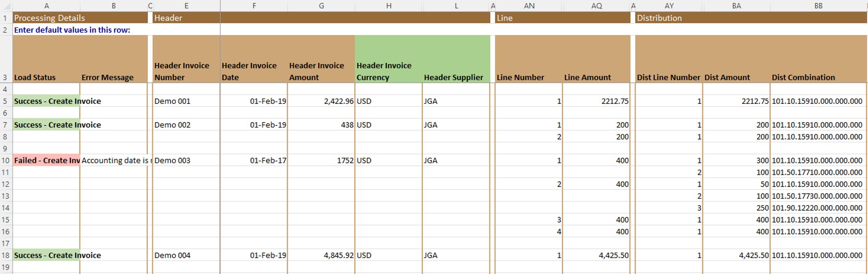The width and height of the screenshot is (868, 274).
Task: Select 'Success - Create Invoice' status in row 7
Action: coord(47,125)
